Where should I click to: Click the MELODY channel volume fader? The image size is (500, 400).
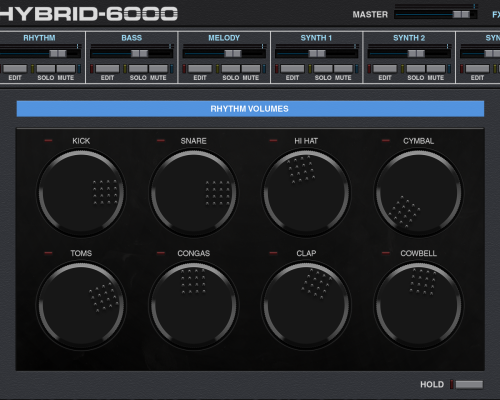tap(233, 53)
